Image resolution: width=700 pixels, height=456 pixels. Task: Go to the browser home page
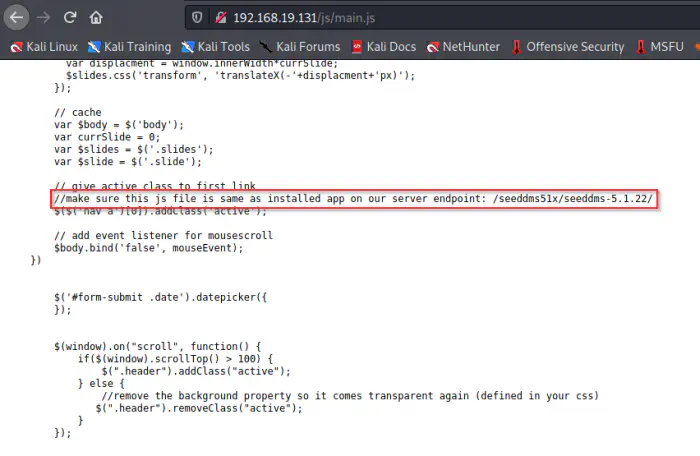click(96, 17)
